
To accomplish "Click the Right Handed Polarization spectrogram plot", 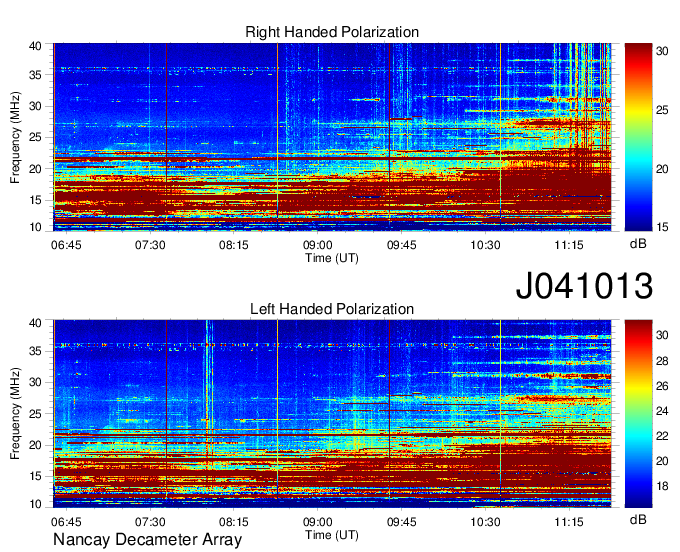I will pyautogui.click(x=332, y=137).
